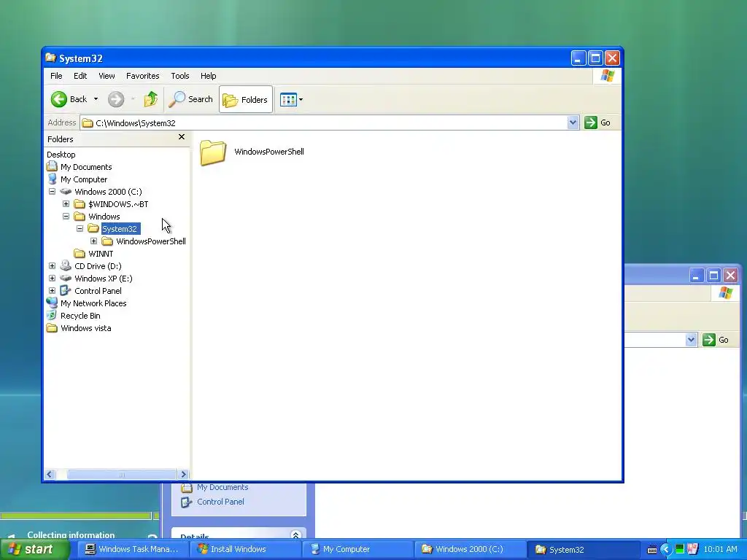Toggle the Folders pane button
This screenshot has width=747, height=560.
coord(246,99)
